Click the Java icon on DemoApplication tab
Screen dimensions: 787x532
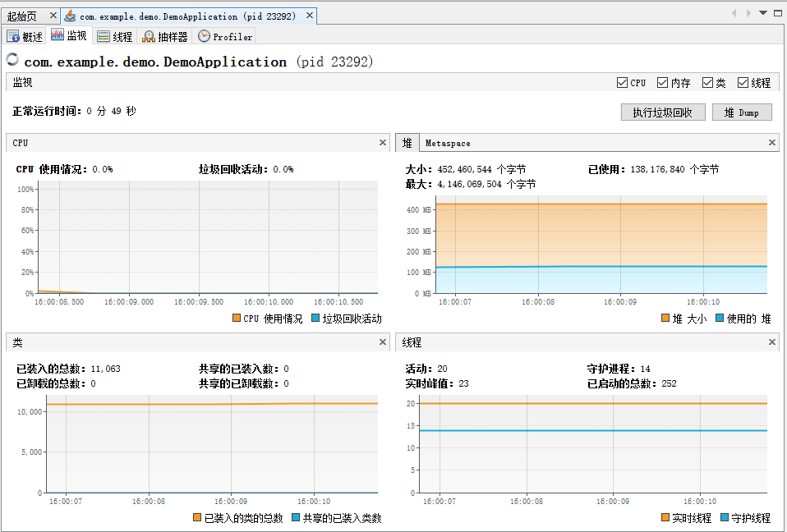coord(71,16)
